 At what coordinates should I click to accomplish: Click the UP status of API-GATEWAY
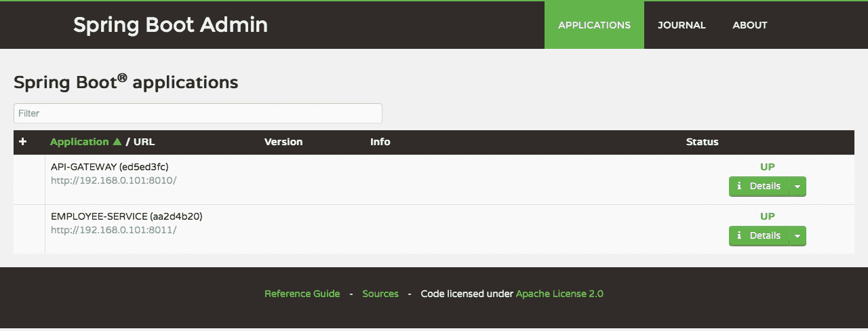point(768,167)
